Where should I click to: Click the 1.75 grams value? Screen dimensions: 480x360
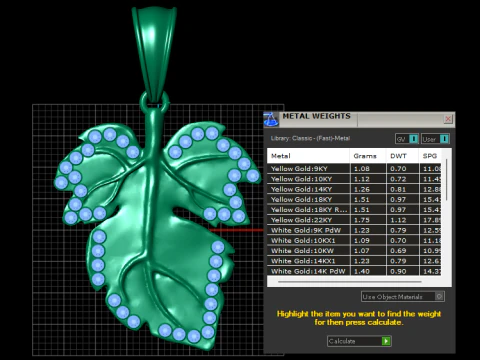(x=362, y=220)
